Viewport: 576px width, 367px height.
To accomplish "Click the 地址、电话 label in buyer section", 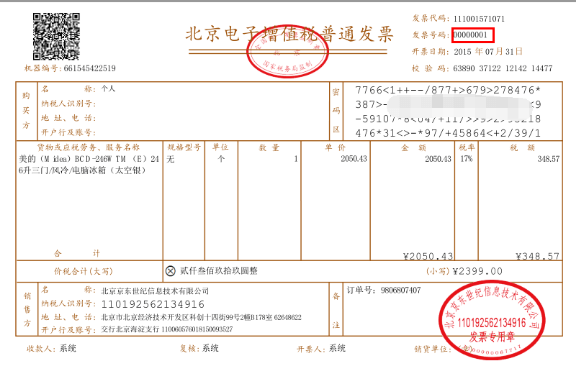I will click(x=68, y=118).
